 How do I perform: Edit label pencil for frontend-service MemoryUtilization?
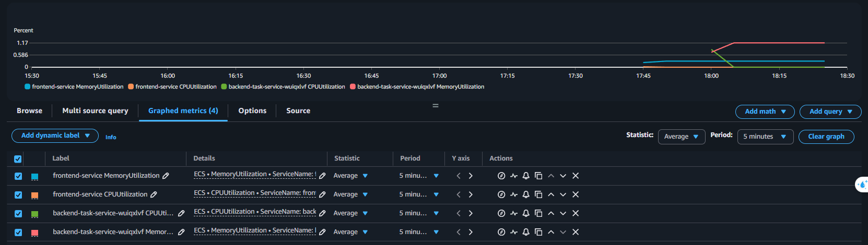[166, 176]
